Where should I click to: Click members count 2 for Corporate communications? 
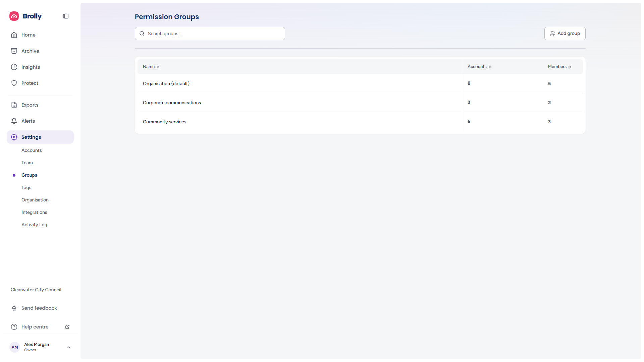click(x=549, y=103)
